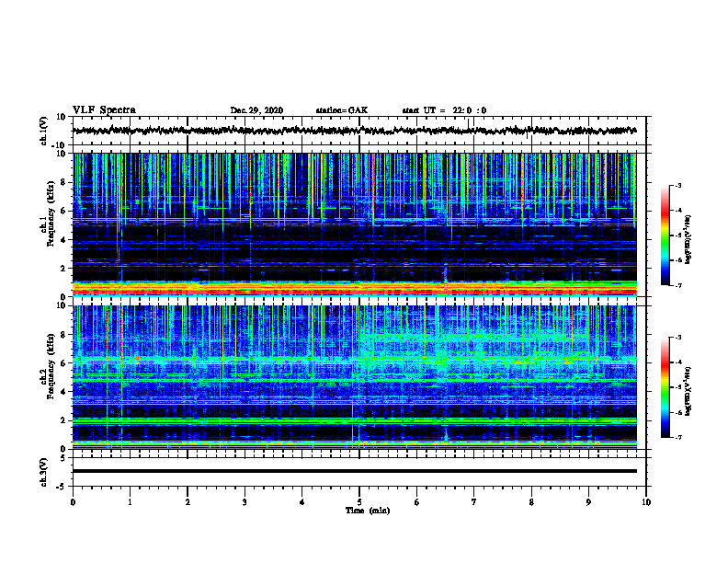728x563 pixels.
Task: Click the "8" kHz tick on ch.1 spectrogram axis
Action: point(64,182)
